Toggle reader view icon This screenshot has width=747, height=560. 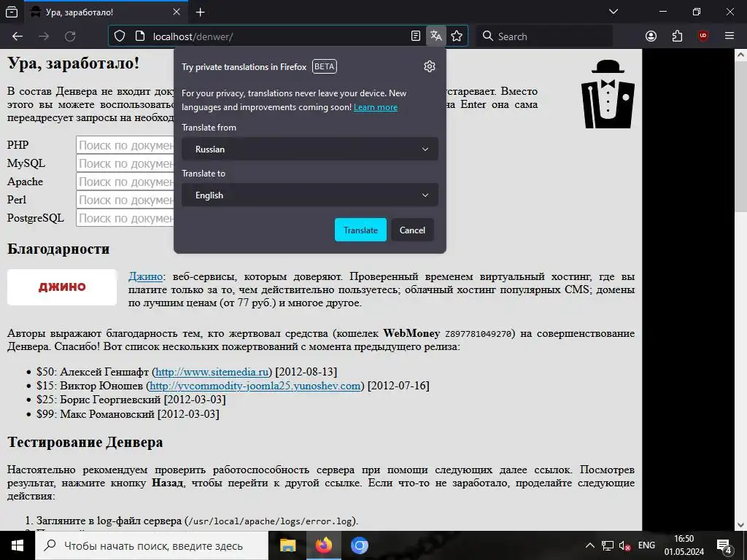415,36
